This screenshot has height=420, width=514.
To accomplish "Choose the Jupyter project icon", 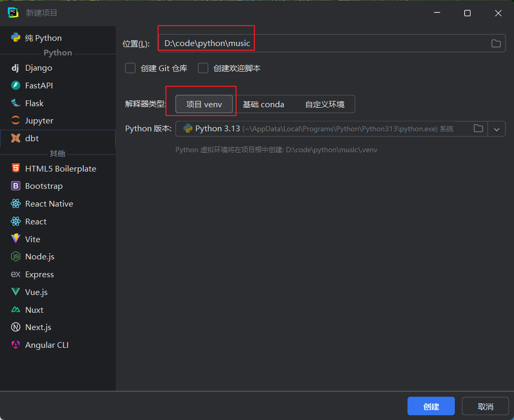I will click(15, 121).
